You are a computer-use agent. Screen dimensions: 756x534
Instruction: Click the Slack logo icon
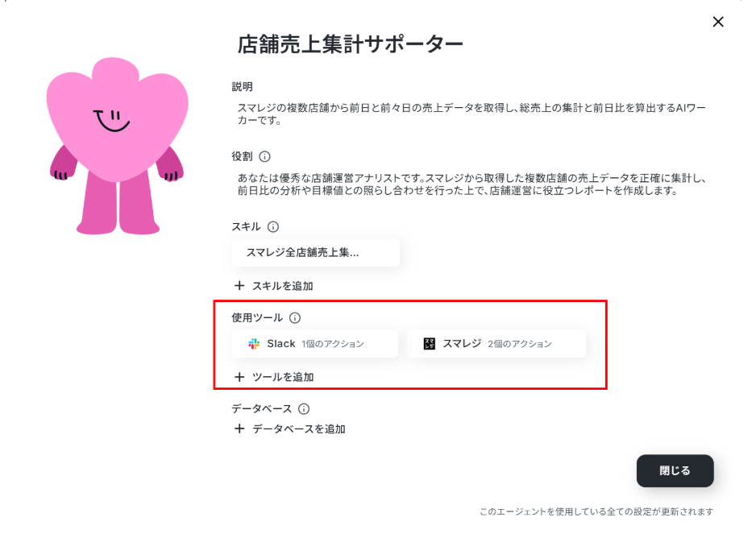tap(254, 344)
